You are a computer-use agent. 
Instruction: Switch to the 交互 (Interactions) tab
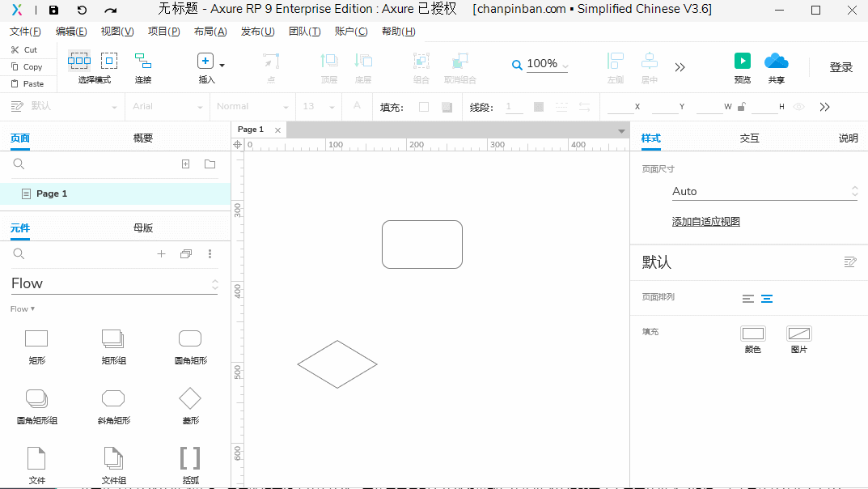pos(749,138)
